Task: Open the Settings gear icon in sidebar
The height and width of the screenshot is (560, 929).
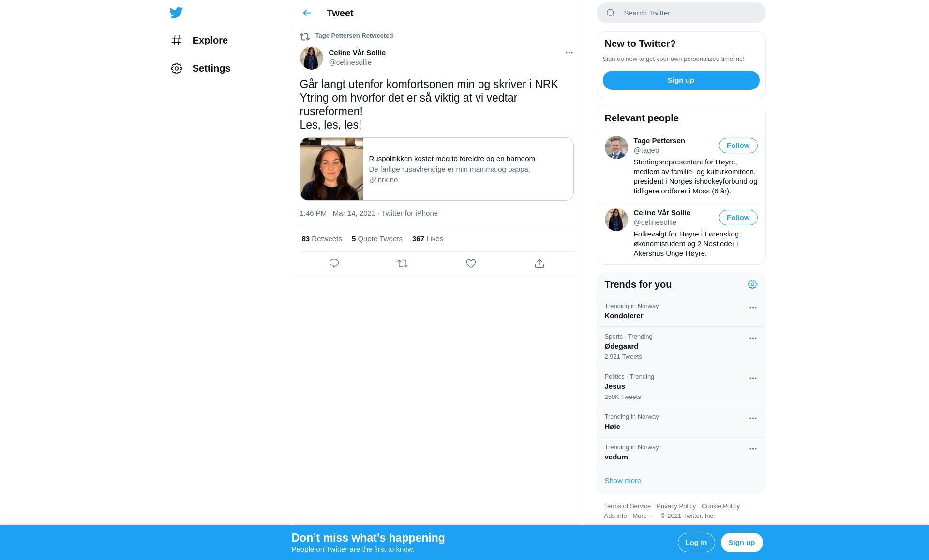Action: pos(177,68)
